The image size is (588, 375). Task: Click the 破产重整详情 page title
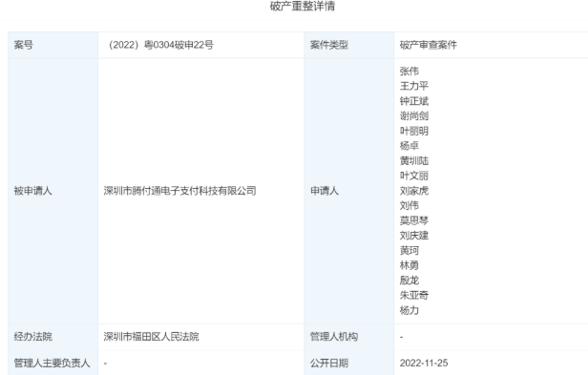tap(303, 6)
